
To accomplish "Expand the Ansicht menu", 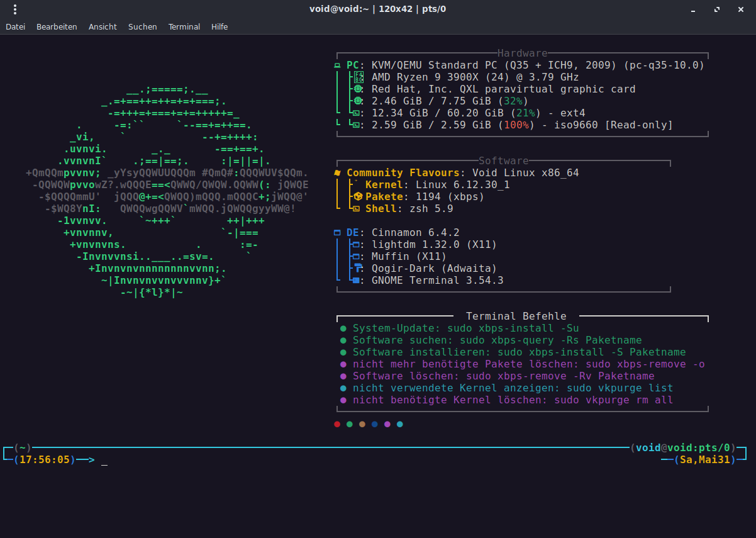I will [103, 27].
